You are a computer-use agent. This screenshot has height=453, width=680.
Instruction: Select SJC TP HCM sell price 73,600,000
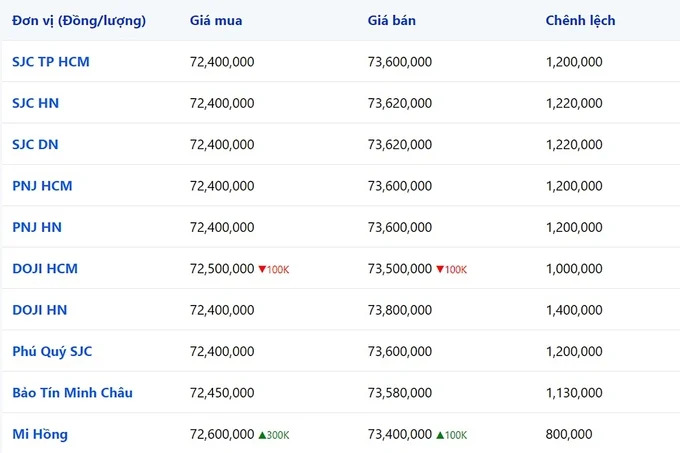[x=400, y=62]
